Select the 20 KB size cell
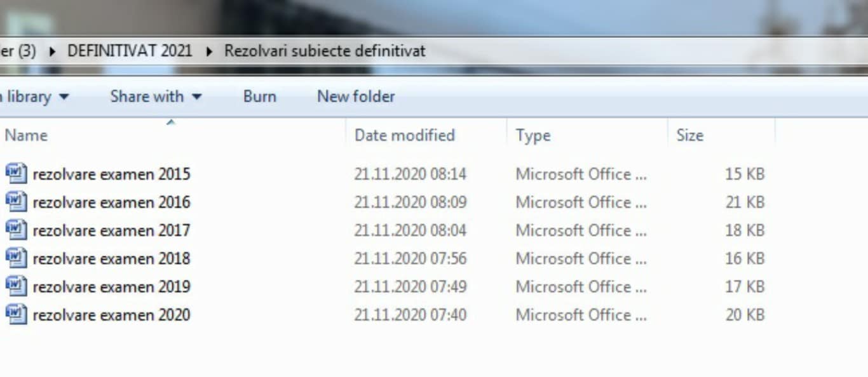The image size is (868, 377). [x=745, y=315]
